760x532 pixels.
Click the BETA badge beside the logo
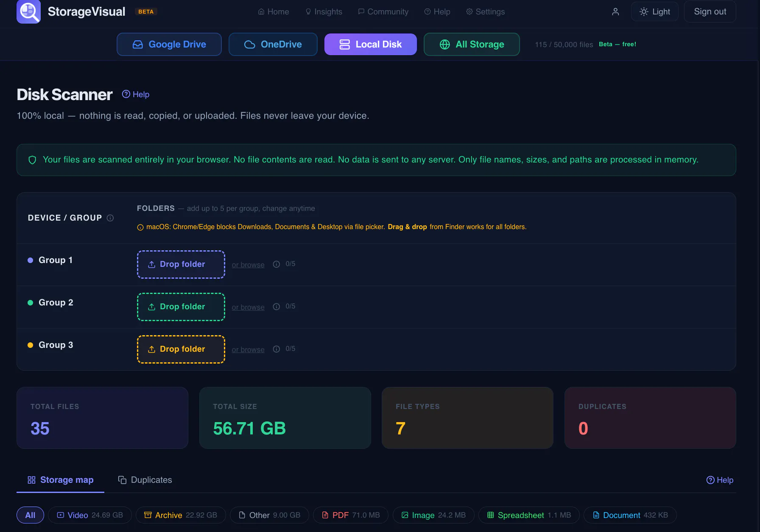coord(146,11)
